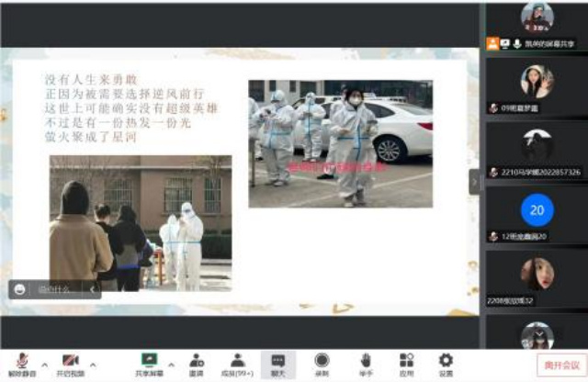Click the 'say something' chat input
The height and width of the screenshot is (382, 588).
(x=54, y=289)
